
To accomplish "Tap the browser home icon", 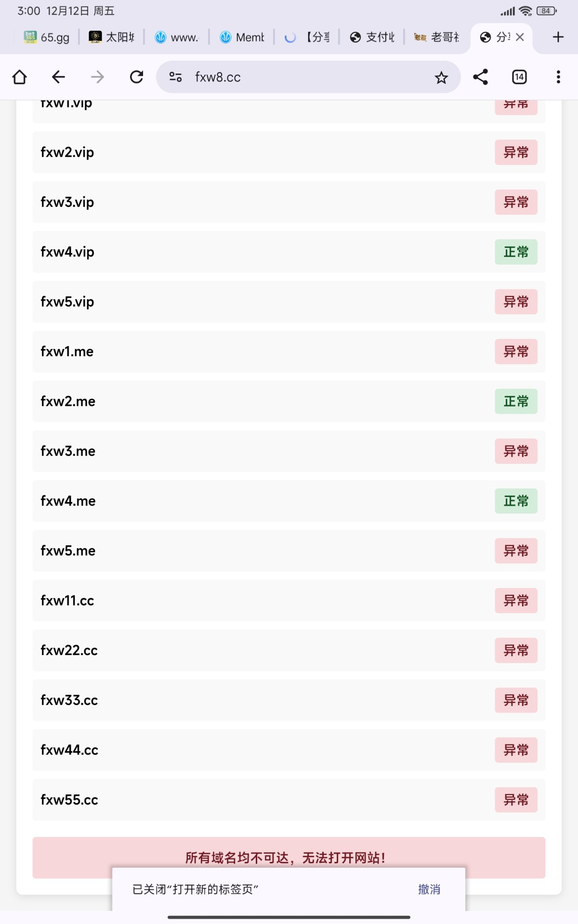I will (x=20, y=77).
